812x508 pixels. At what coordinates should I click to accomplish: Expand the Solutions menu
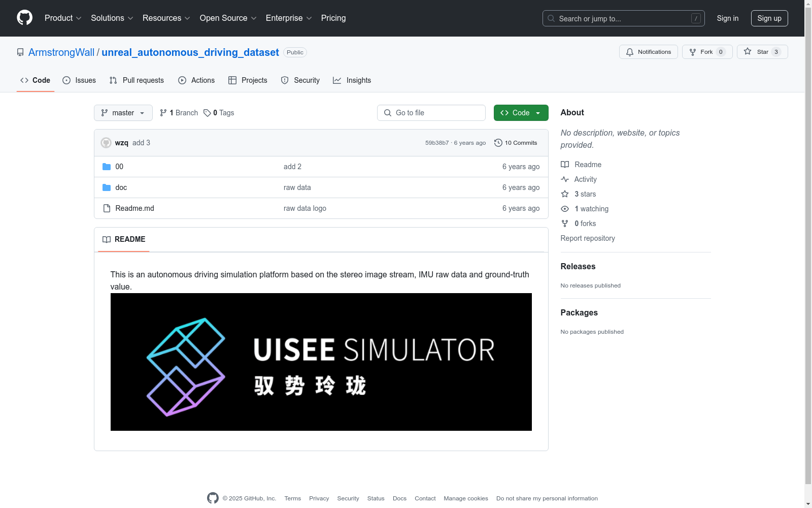pos(112,18)
